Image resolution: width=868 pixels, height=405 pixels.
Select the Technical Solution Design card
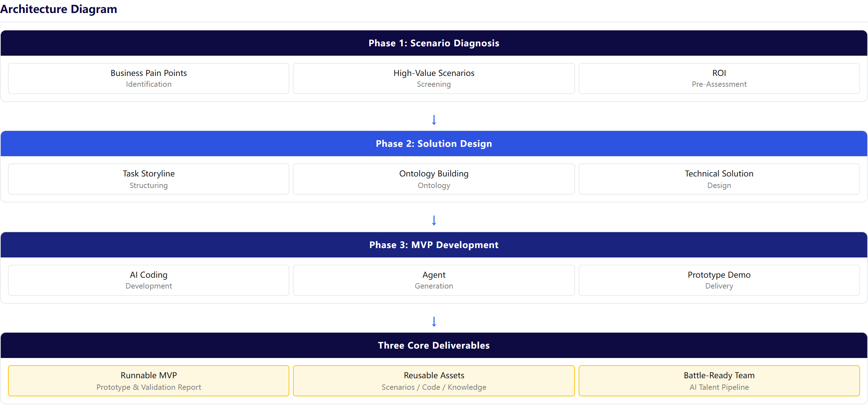(719, 179)
